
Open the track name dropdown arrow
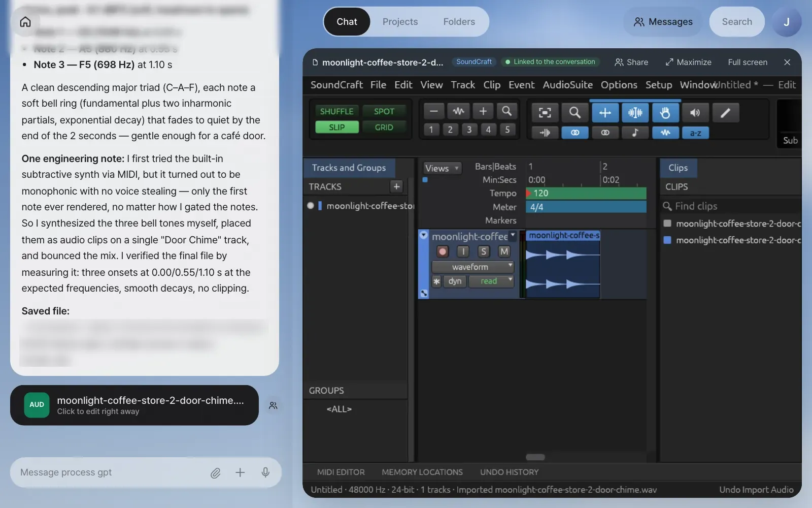[513, 235]
